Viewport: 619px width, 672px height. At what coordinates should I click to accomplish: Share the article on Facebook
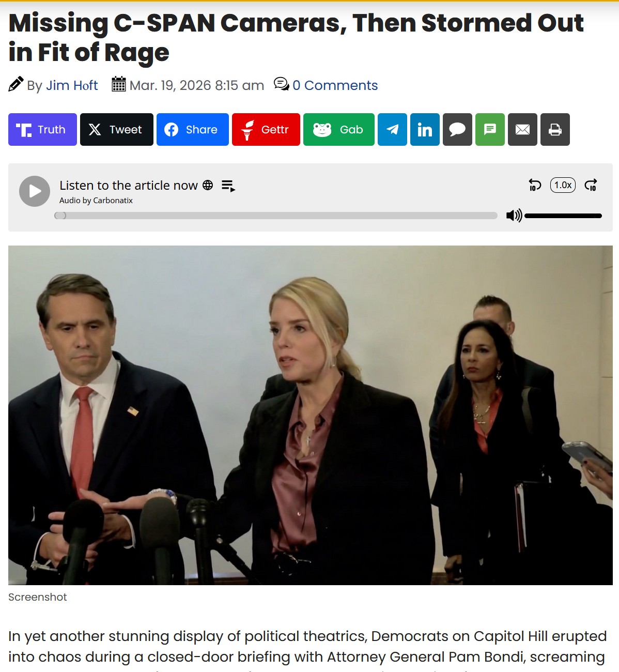193,129
